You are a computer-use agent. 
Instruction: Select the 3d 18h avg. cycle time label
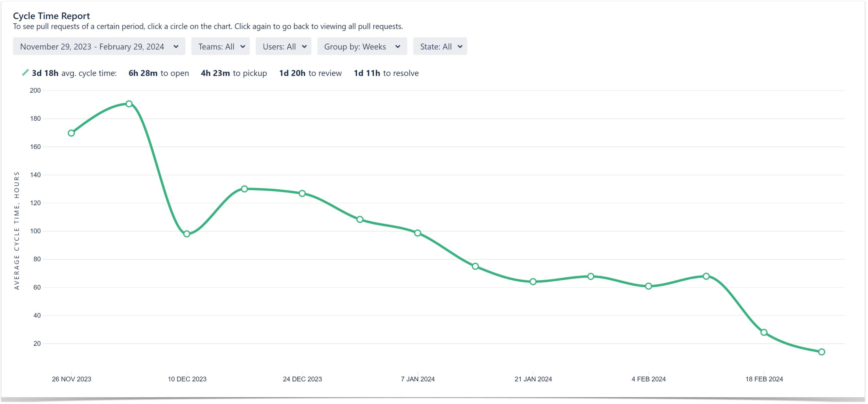click(74, 73)
